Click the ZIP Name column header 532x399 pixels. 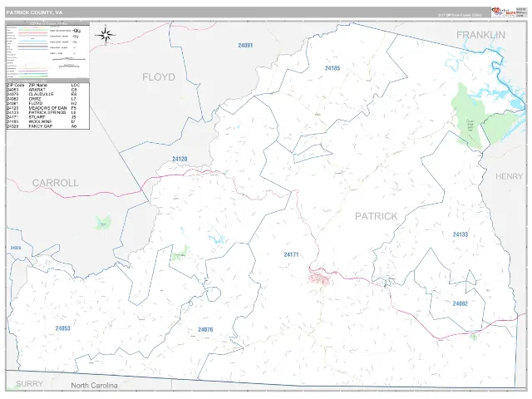point(38,85)
